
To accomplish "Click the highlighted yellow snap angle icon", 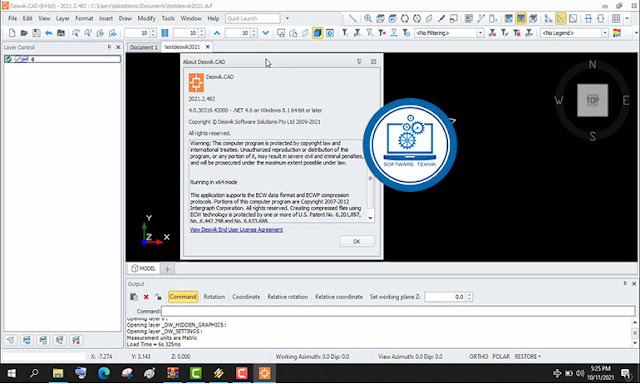I will pos(560,18).
